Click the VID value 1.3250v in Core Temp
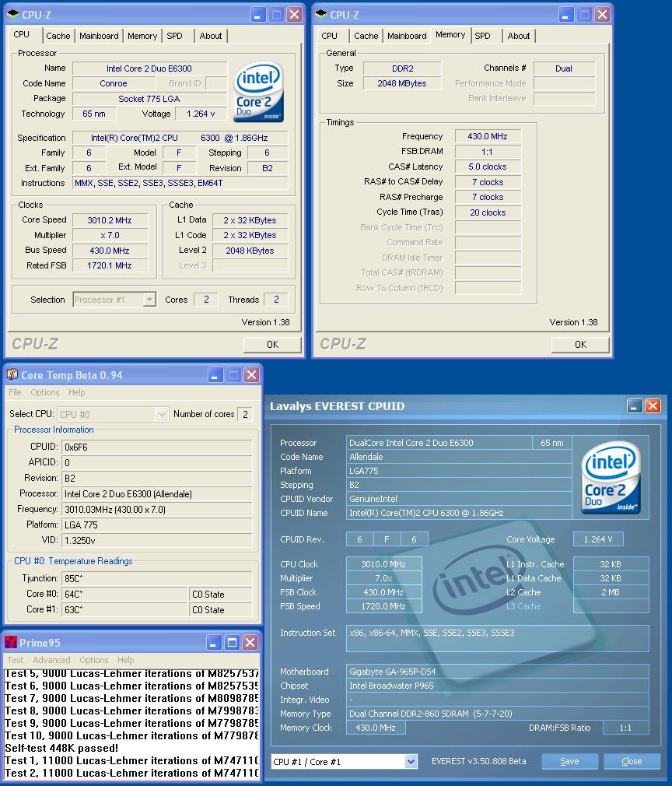672x786 pixels. click(156, 540)
